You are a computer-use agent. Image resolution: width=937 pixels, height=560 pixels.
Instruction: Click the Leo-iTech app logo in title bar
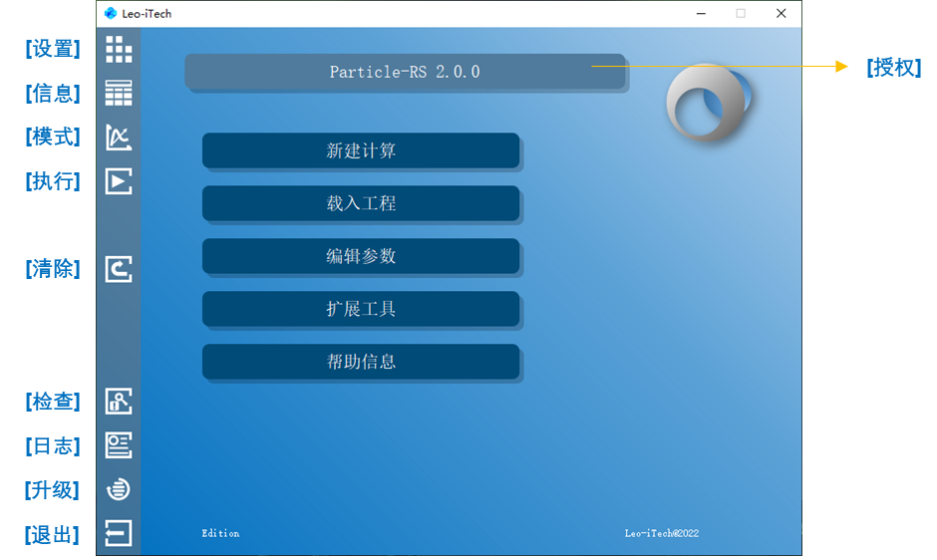111,13
